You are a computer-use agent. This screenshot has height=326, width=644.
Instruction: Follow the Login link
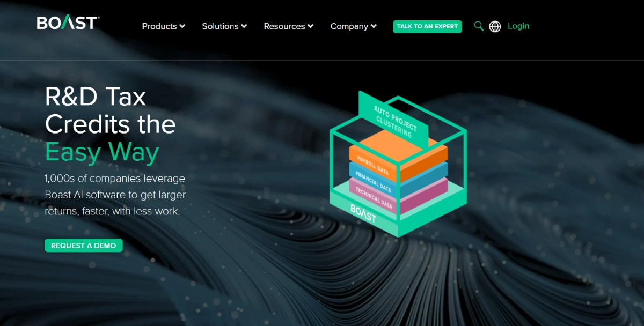click(518, 26)
